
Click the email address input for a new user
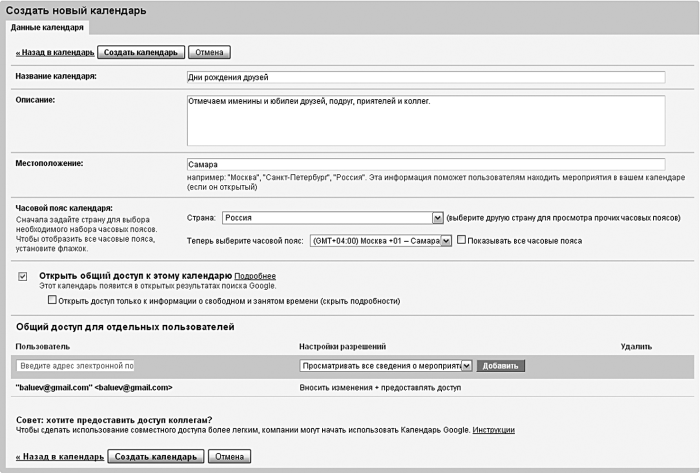click(76, 366)
